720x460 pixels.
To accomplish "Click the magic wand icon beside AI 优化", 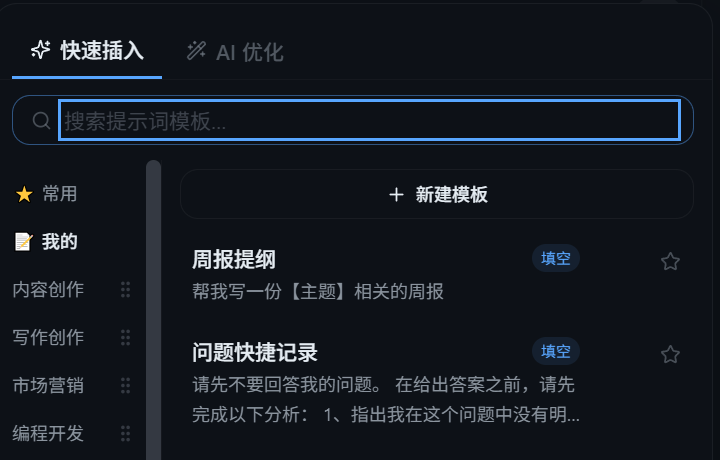I will click(x=197, y=51).
